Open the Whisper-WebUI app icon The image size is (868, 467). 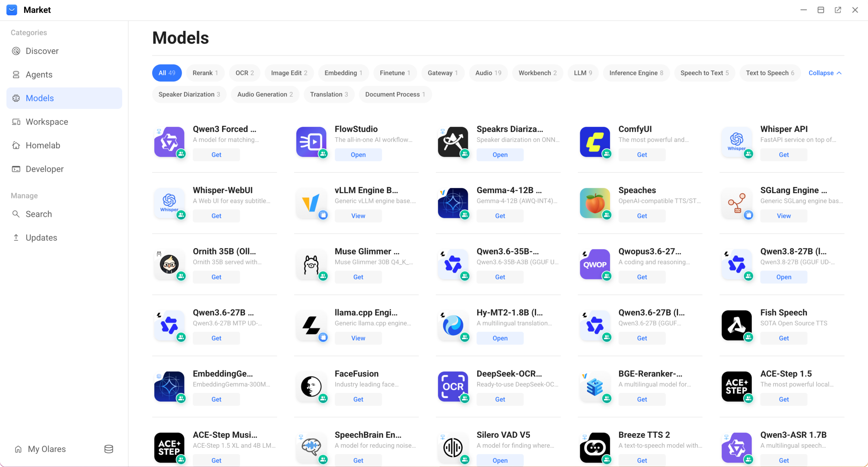tap(169, 203)
